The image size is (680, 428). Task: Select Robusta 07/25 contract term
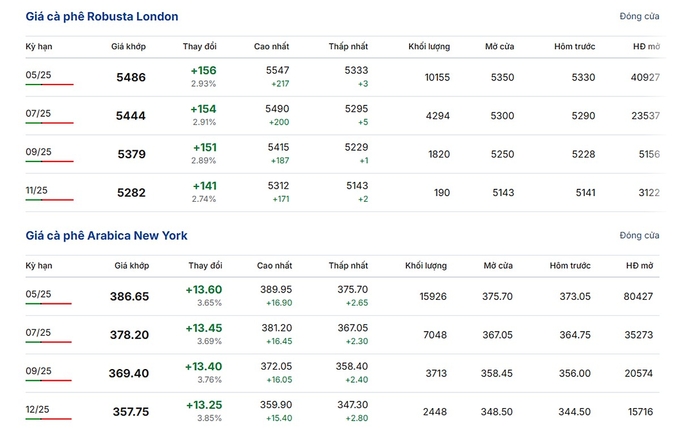38,113
